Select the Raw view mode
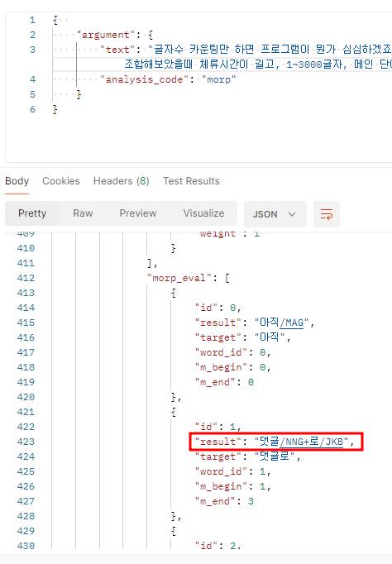 tap(83, 213)
